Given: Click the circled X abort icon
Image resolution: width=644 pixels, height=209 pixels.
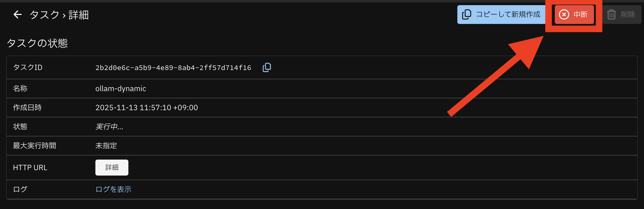Looking at the screenshot, I should [x=564, y=14].
